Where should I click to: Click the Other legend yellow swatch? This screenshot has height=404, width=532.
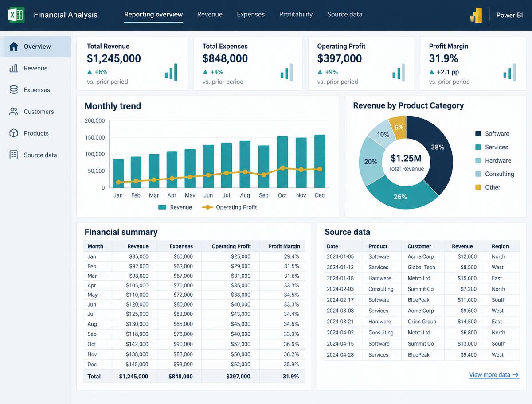pos(478,187)
